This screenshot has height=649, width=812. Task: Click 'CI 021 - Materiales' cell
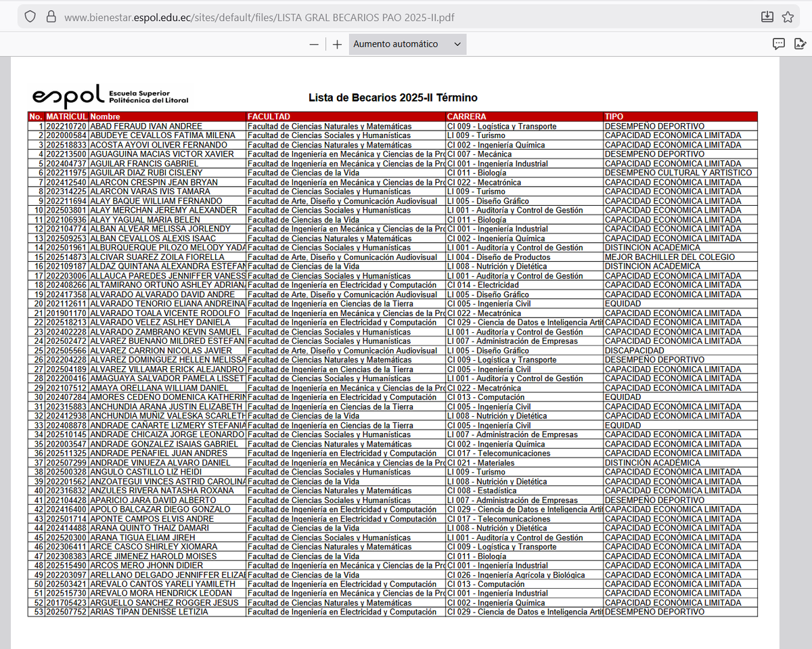pyautogui.click(x=480, y=463)
